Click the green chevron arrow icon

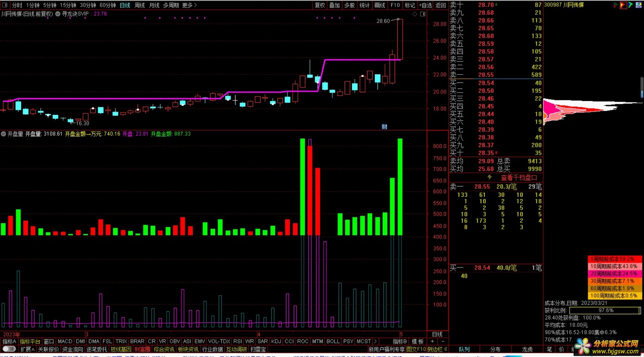(631, 5)
